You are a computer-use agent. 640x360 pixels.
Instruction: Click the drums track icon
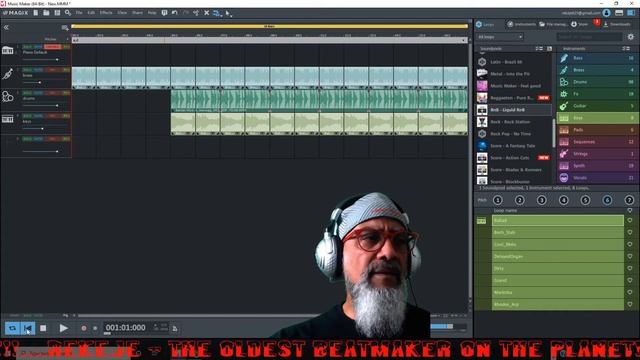click(x=7, y=97)
